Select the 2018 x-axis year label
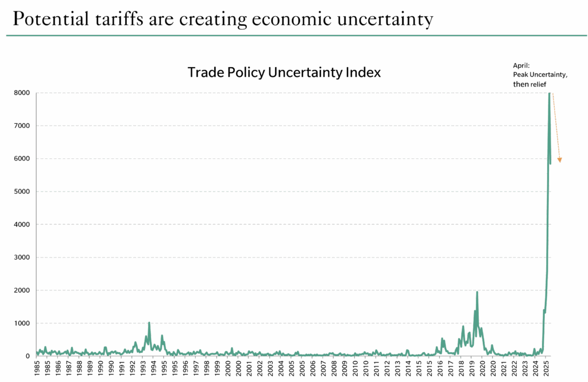 (x=462, y=368)
